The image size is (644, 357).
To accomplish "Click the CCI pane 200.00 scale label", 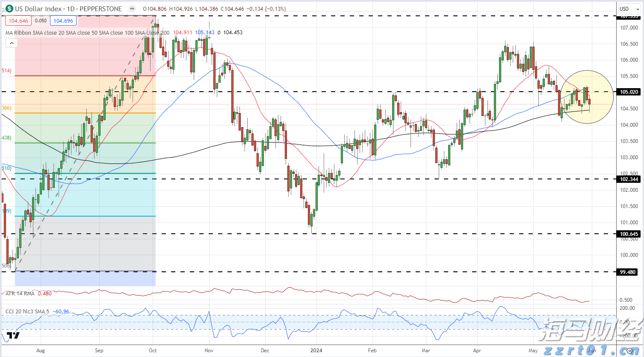I will [x=627, y=308].
